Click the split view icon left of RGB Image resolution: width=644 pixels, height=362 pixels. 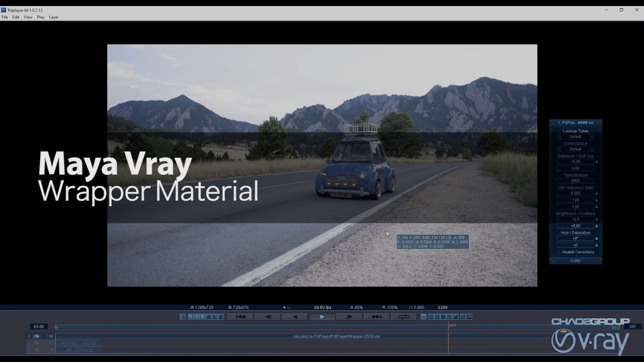pos(183,317)
